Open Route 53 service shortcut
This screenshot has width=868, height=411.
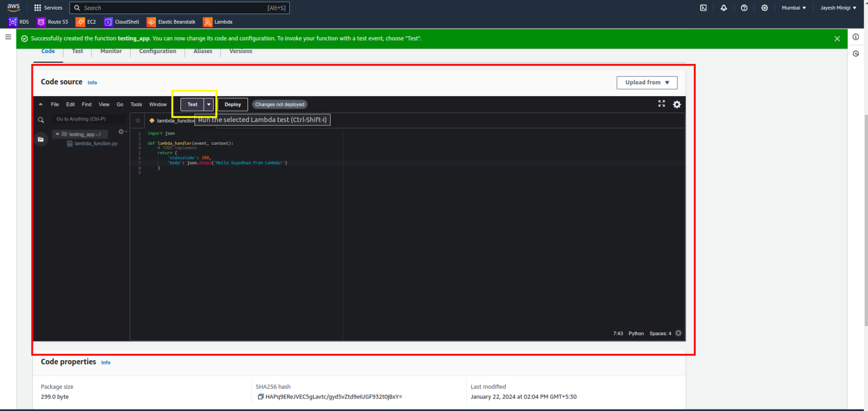coord(53,21)
